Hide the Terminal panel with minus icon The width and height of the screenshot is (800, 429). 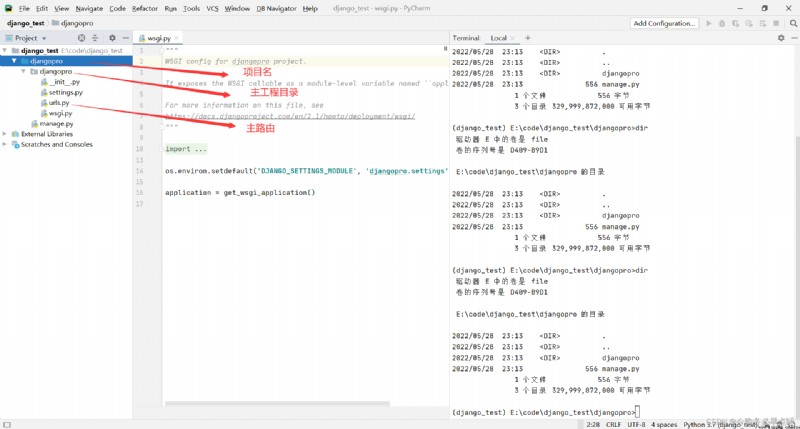[x=794, y=38]
